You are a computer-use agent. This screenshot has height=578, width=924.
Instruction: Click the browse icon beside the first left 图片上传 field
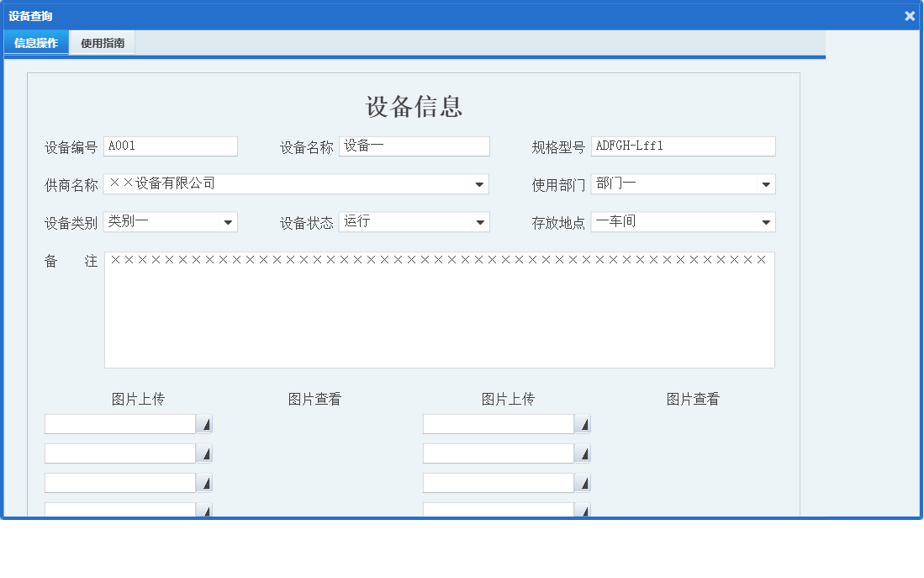205,423
